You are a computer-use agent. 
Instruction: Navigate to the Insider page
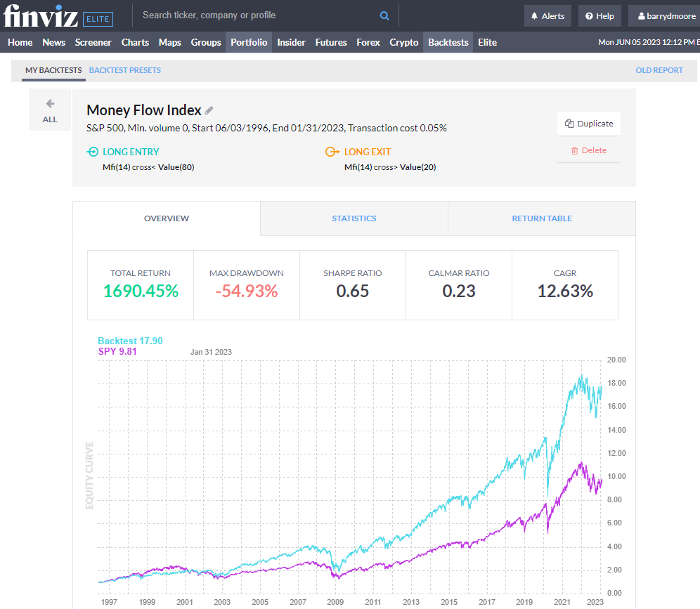click(291, 42)
